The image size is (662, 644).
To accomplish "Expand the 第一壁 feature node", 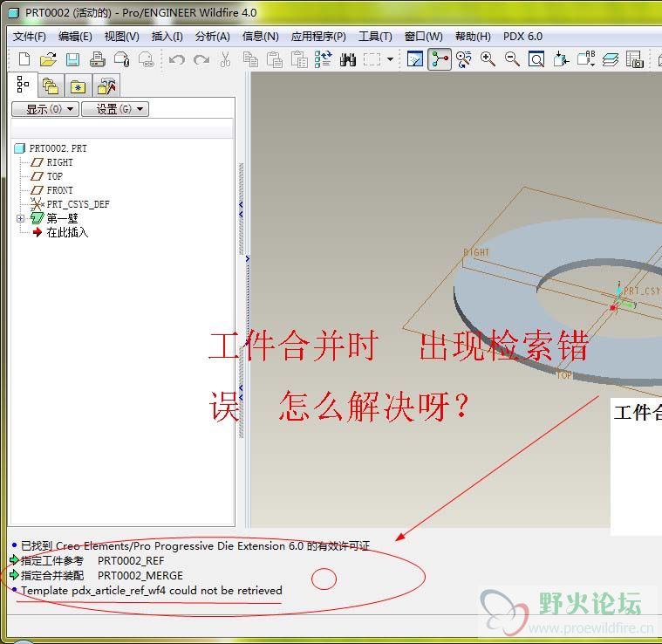I will tap(20, 218).
